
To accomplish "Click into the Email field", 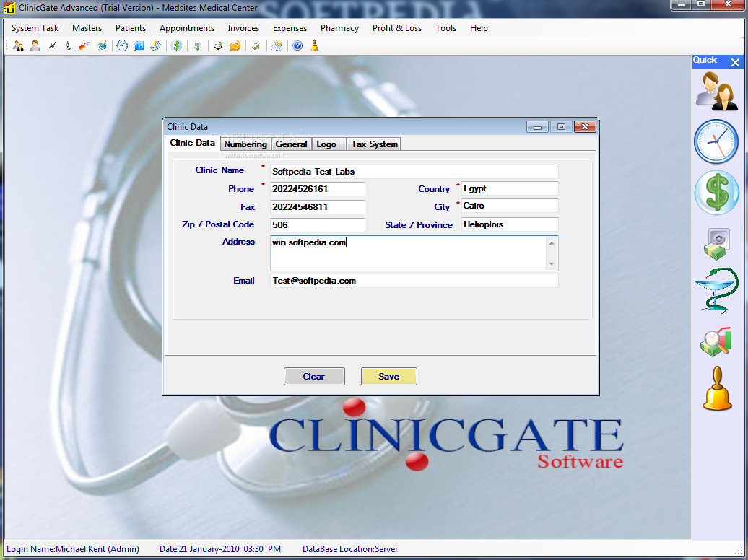I will 414,281.
